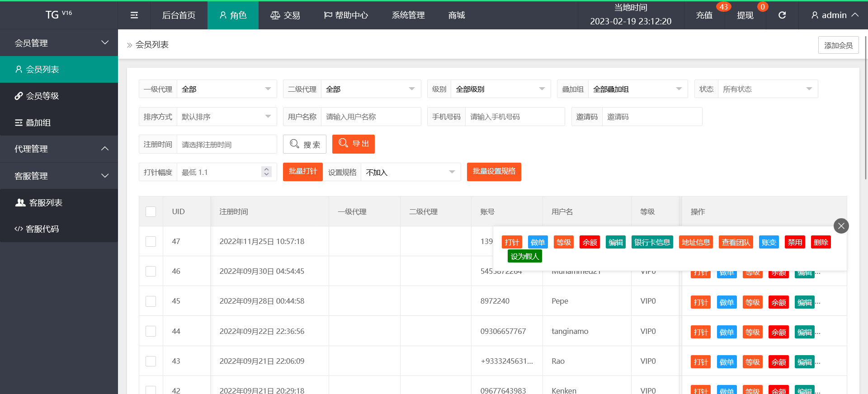Close the action popup with X icon
Image resolution: width=868 pixels, height=394 pixels.
pyautogui.click(x=841, y=226)
